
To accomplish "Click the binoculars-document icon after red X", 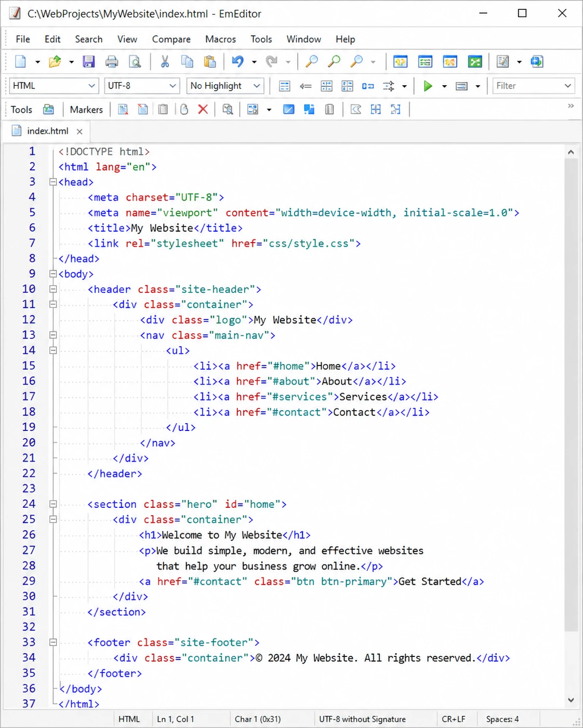I will pyautogui.click(x=228, y=110).
